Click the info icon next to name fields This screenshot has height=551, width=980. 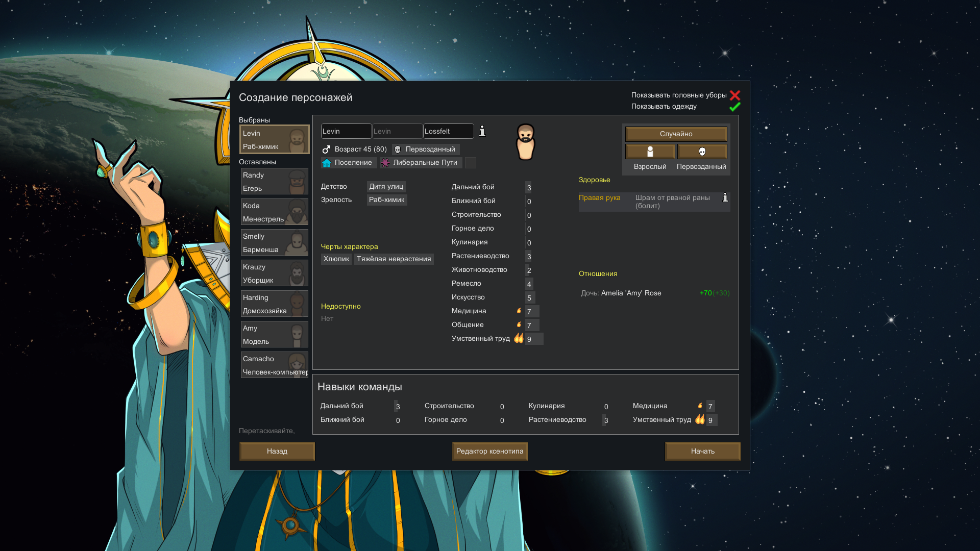(482, 131)
